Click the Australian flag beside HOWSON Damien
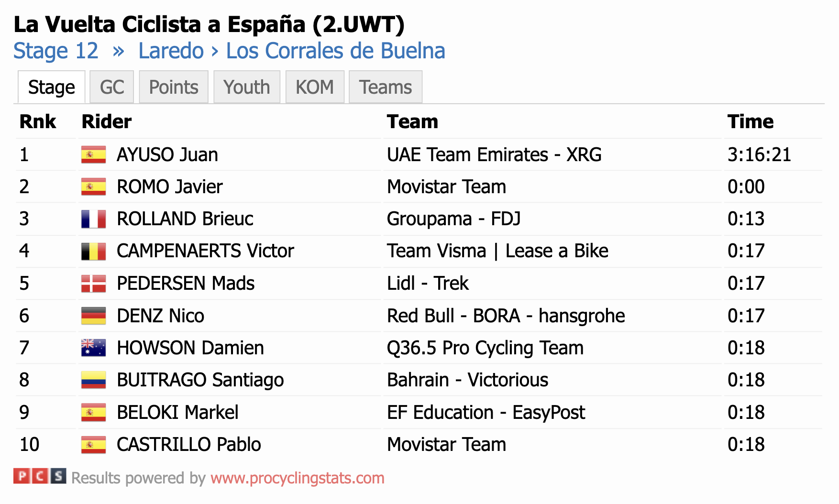 93,348
